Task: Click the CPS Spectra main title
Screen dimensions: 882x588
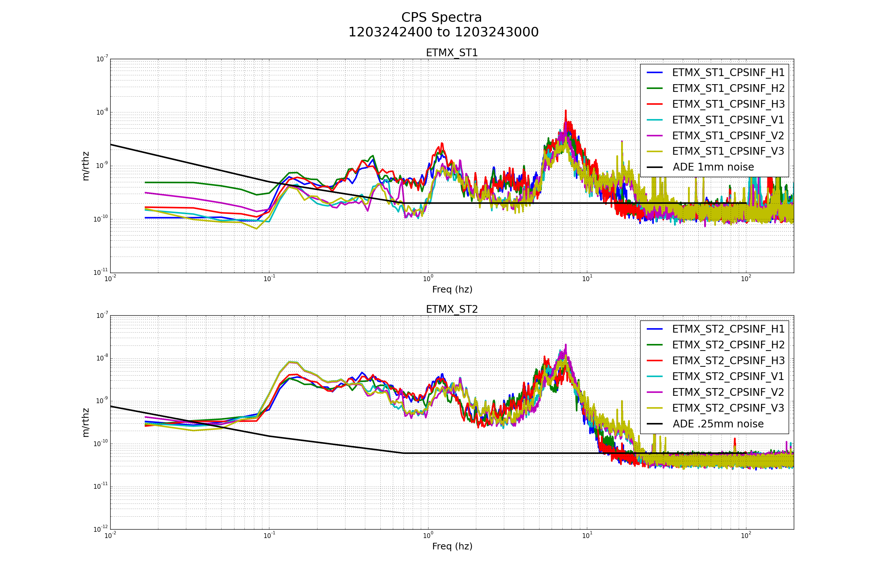Action: tap(441, 18)
